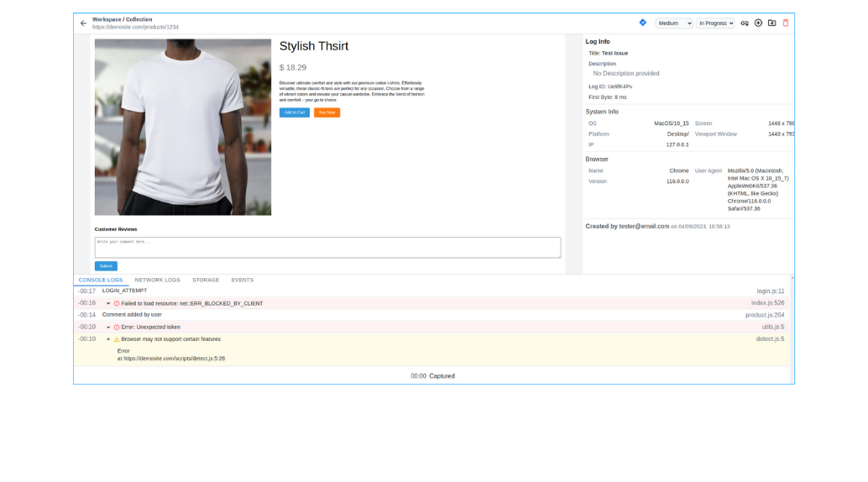
Task: Collapse the 'Browser may not support' warning entry
Action: [108, 339]
